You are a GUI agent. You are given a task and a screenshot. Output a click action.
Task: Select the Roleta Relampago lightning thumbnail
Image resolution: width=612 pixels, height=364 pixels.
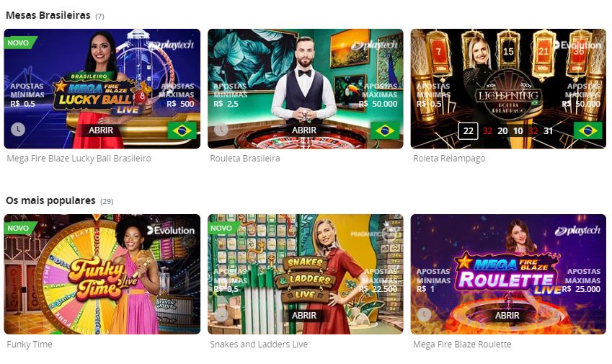(508, 89)
